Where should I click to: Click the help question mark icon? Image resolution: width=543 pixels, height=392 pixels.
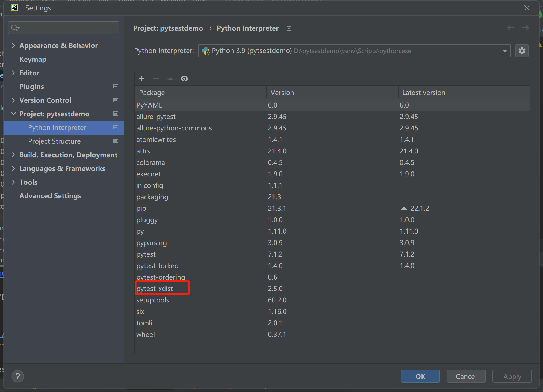pyautogui.click(x=18, y=376)
